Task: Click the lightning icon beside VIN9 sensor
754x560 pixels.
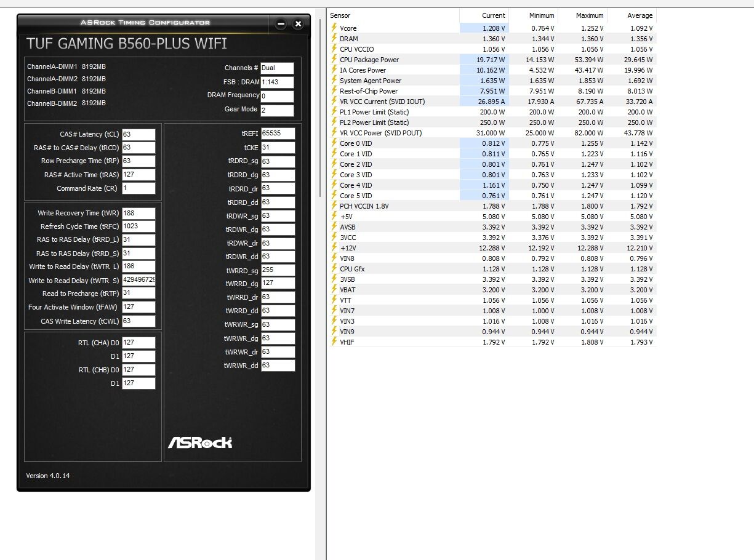Action: point(334,332)
